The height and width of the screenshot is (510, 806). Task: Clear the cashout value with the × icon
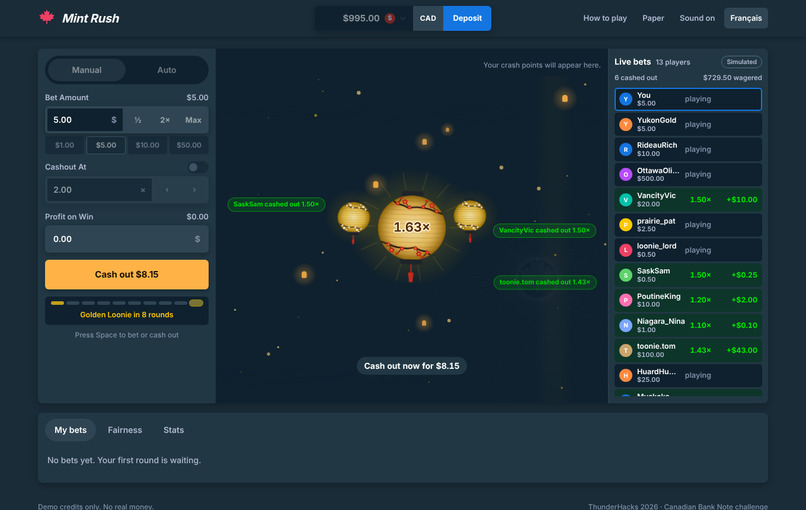[143, 190]
